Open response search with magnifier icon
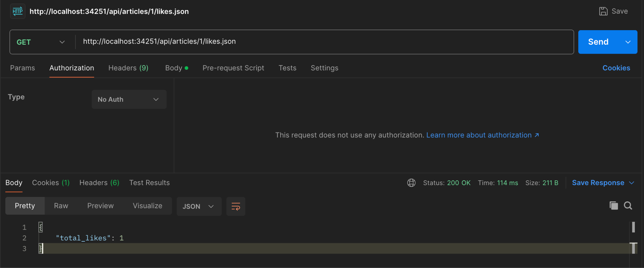644x268 pixels. (x=628, y=206)
